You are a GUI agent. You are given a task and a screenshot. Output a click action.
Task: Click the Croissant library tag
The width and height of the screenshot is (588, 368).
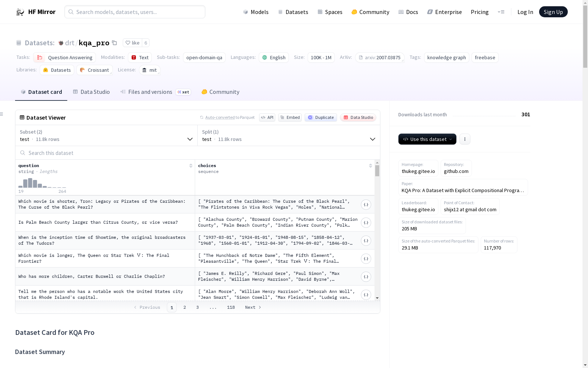(x=94, y=70)
